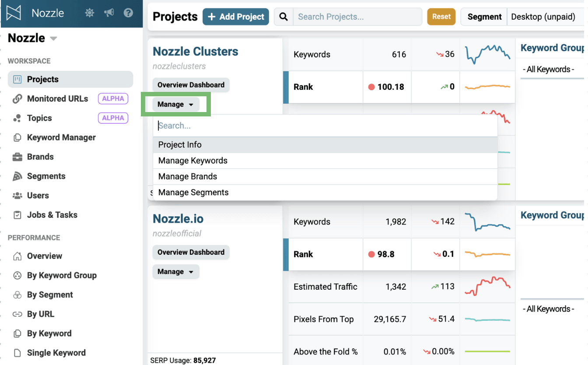
Task: Select Manage Brands menu entry
Action: (x=325, y=176)
